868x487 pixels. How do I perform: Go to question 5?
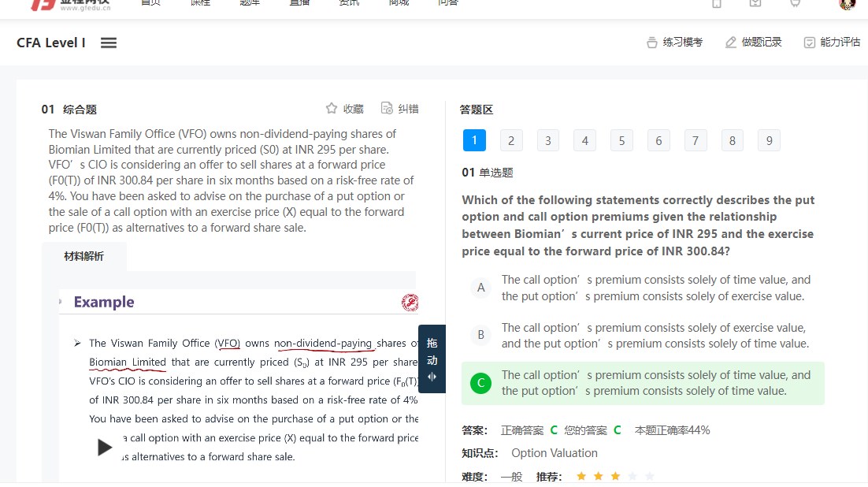click(621, 141)
